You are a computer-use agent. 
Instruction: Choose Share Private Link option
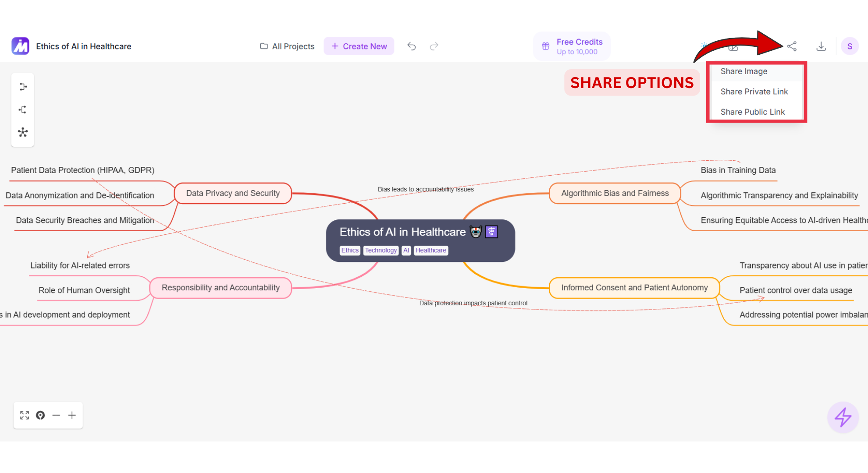coord(754,92)
